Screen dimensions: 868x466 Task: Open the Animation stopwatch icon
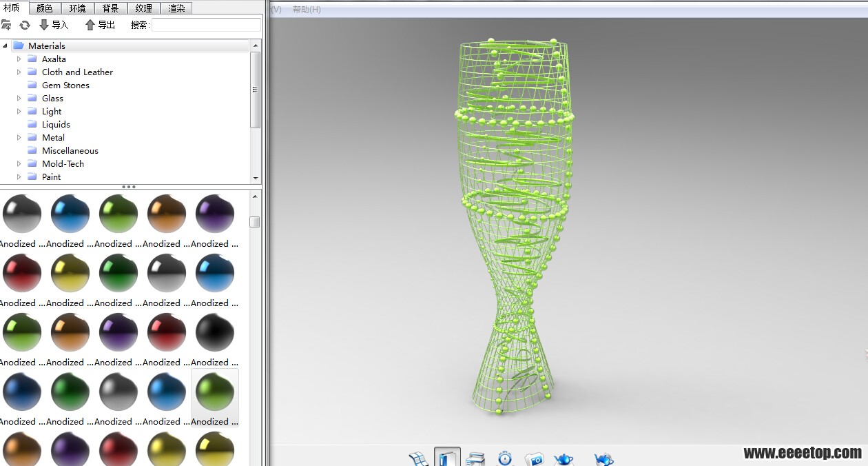click(x=505, y=458)
